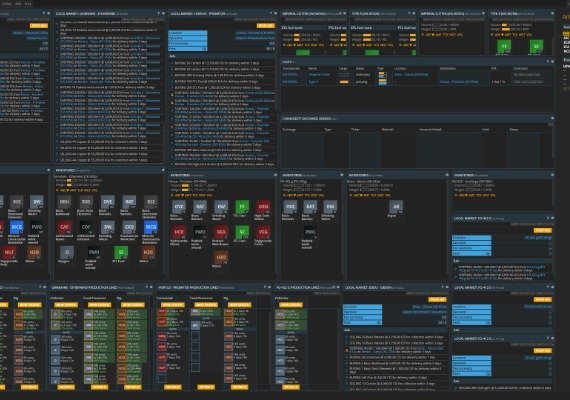
Task: Sort Promitor inventory by ABC
Action: (x=178, y=195)
